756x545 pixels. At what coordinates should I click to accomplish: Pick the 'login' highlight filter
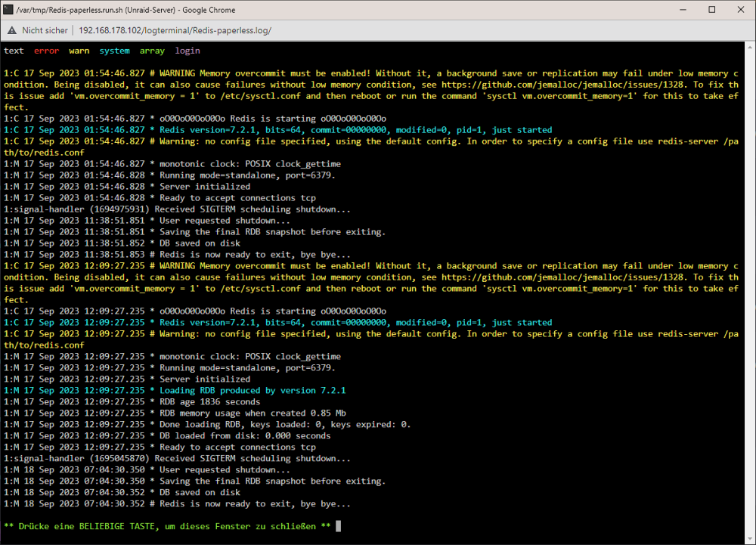(187, 51)
